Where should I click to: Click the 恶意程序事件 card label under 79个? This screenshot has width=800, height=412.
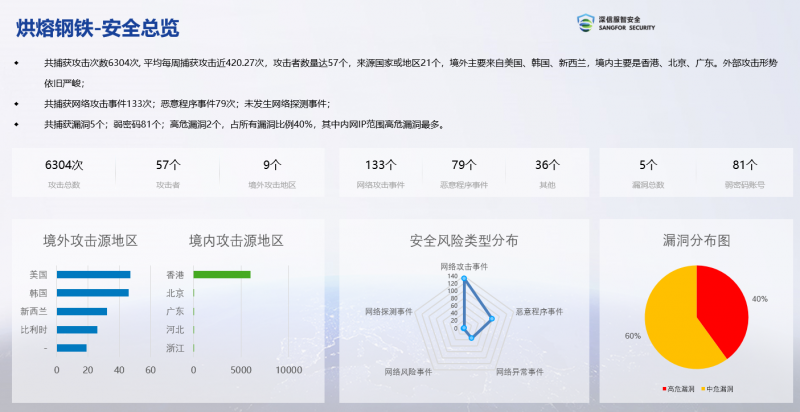tap(464, 185)
